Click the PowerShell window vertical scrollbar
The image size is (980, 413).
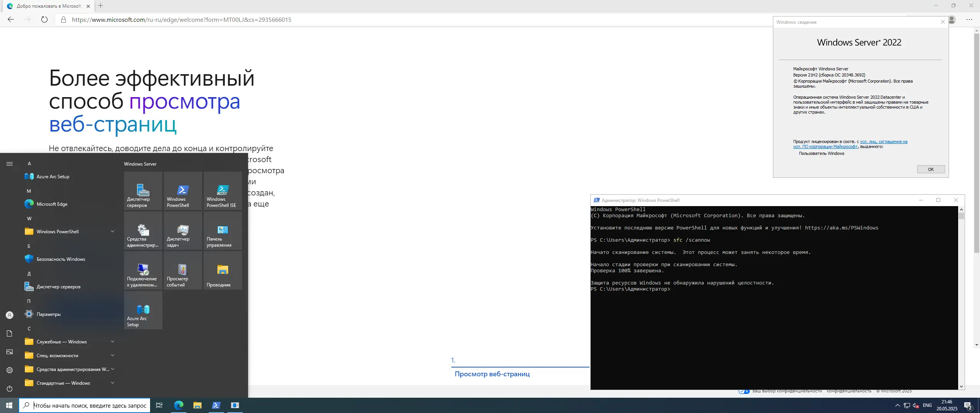click(961, 298)
